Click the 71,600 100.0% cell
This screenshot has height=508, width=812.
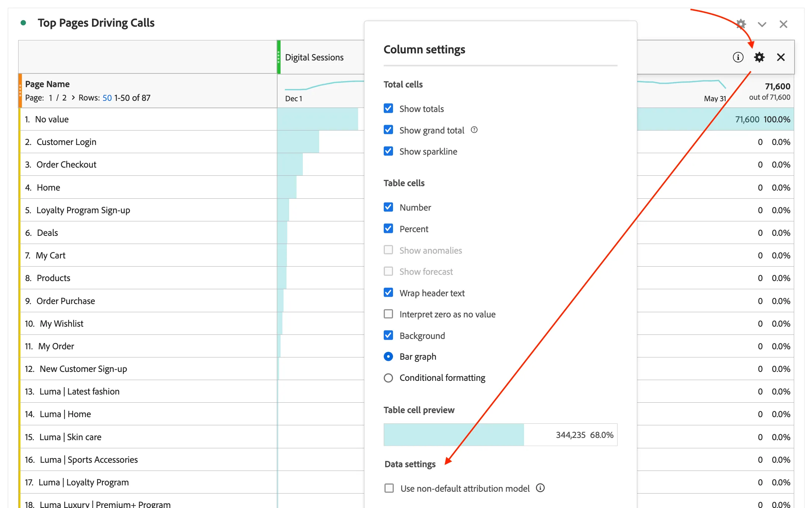[716, 119]
